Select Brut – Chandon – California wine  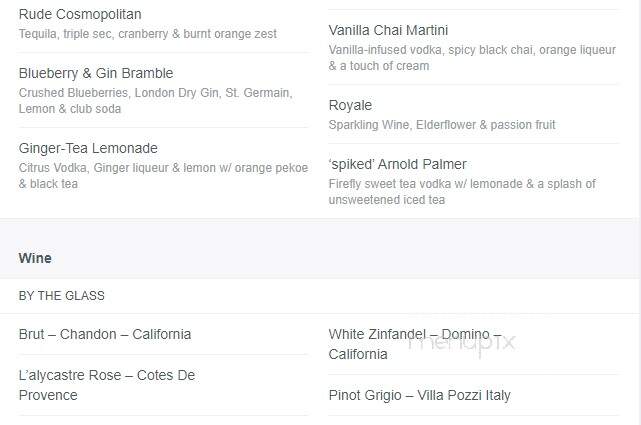pyautogui.click(x=105, y=334)
